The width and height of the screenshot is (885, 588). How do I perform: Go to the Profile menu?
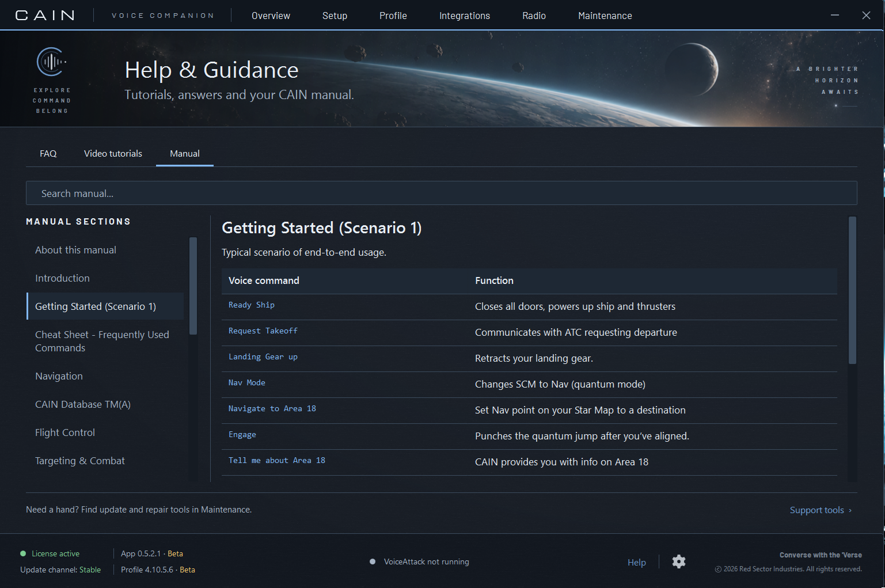[x=393, y=16]
